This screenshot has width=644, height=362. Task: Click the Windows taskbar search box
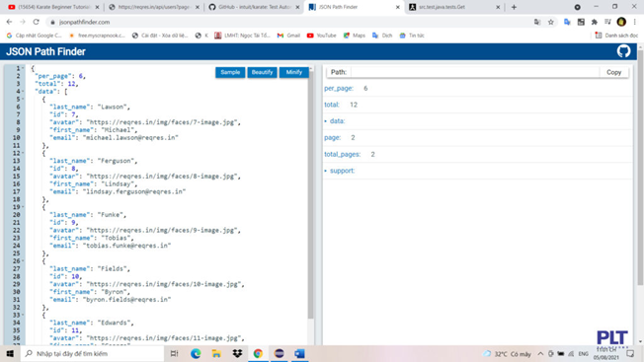tap(93, 353)
